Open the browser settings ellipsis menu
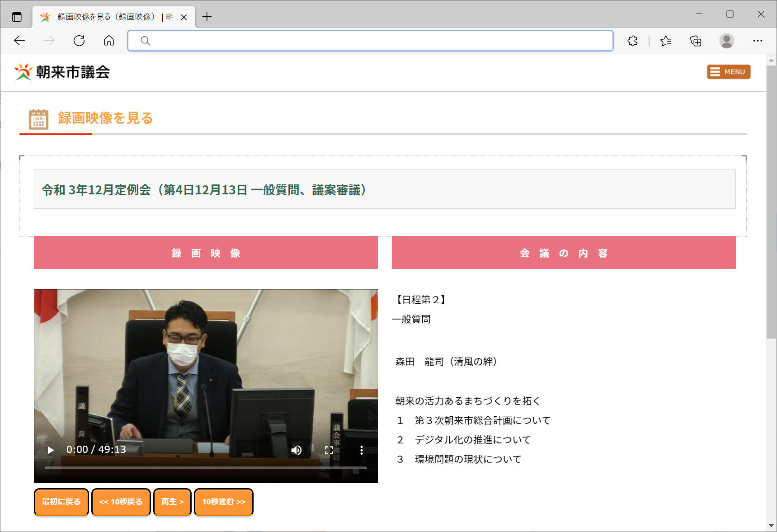Viewport: 777px width, 532px height. [758, 41]
